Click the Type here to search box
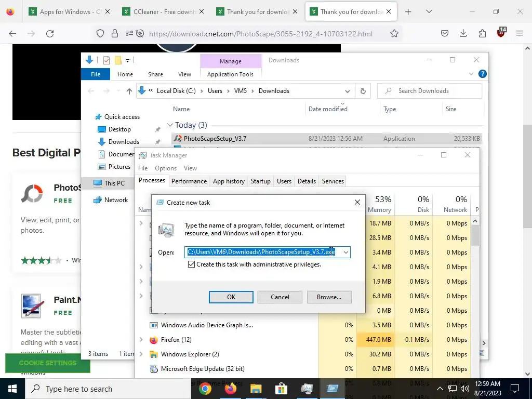 (x=108, y=389)
